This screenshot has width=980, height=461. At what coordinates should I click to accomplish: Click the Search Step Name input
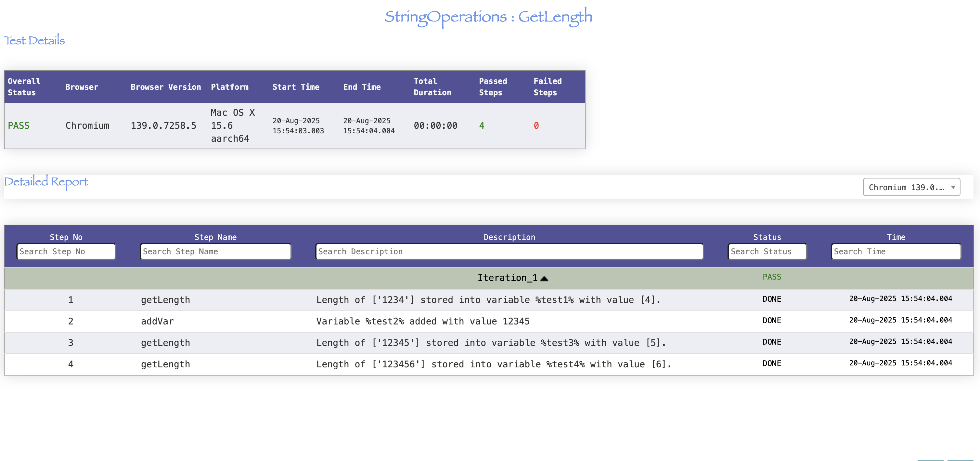(215, 251)
